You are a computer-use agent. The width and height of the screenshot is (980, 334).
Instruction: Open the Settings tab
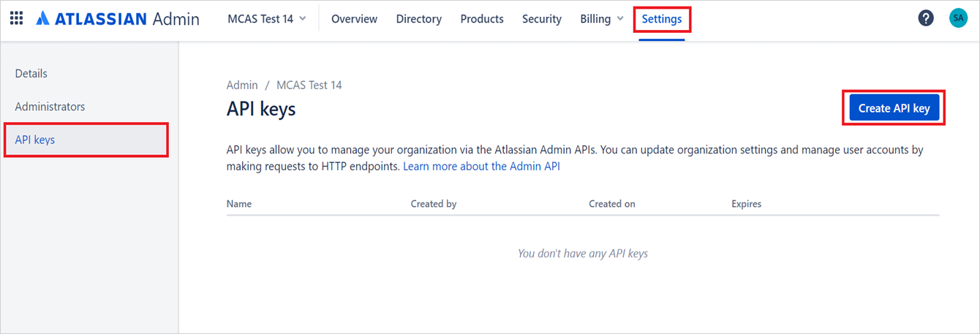tap(662, 19)
